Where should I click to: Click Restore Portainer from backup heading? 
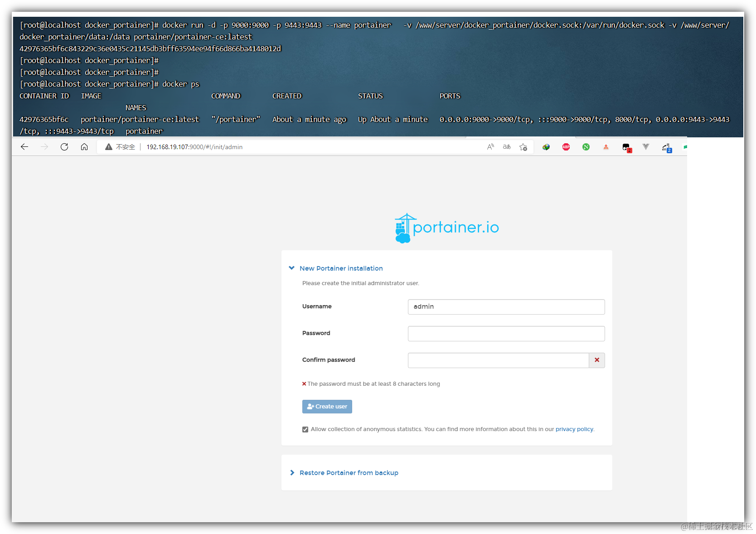pyautogui.click(x=349, y=473)
